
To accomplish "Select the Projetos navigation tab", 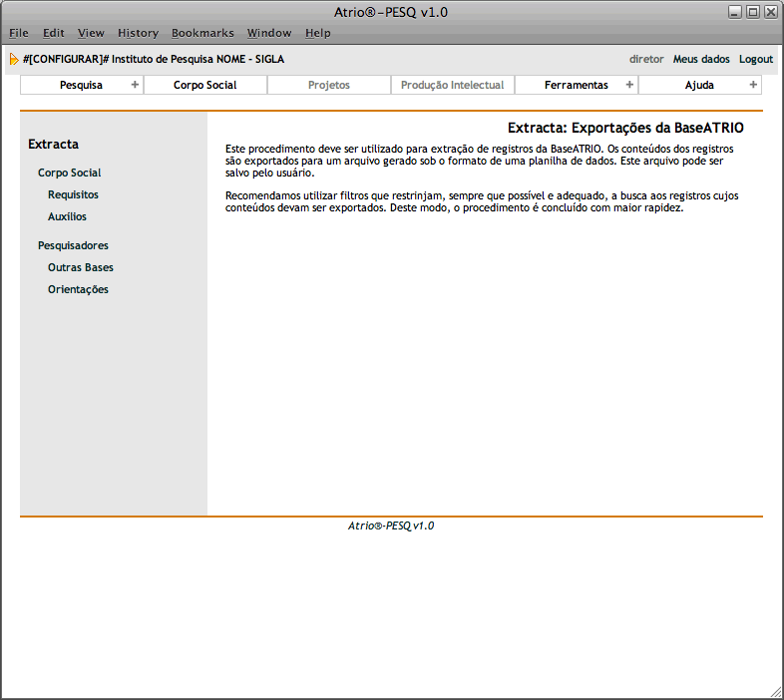I will [329, 85].
